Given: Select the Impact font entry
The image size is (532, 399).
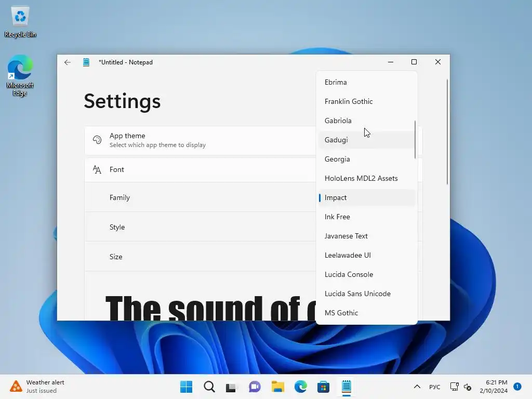Looking at the screenshot, I should click(367, 197).
